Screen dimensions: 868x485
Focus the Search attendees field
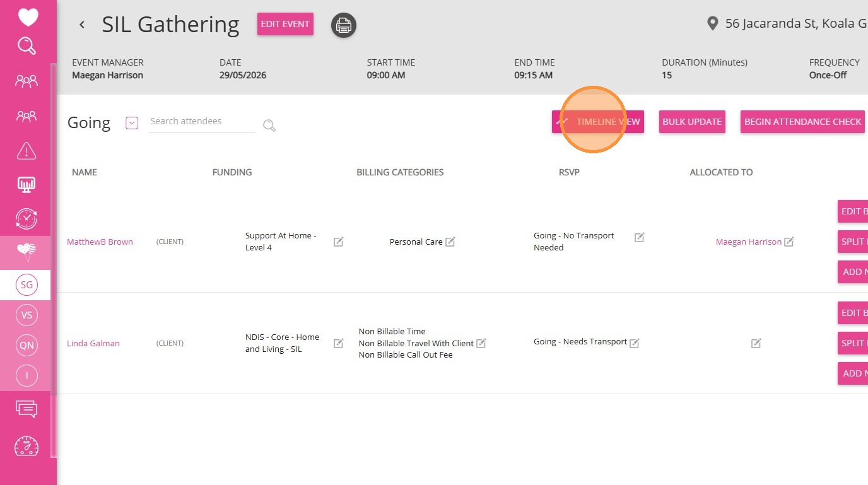(202, 121)
